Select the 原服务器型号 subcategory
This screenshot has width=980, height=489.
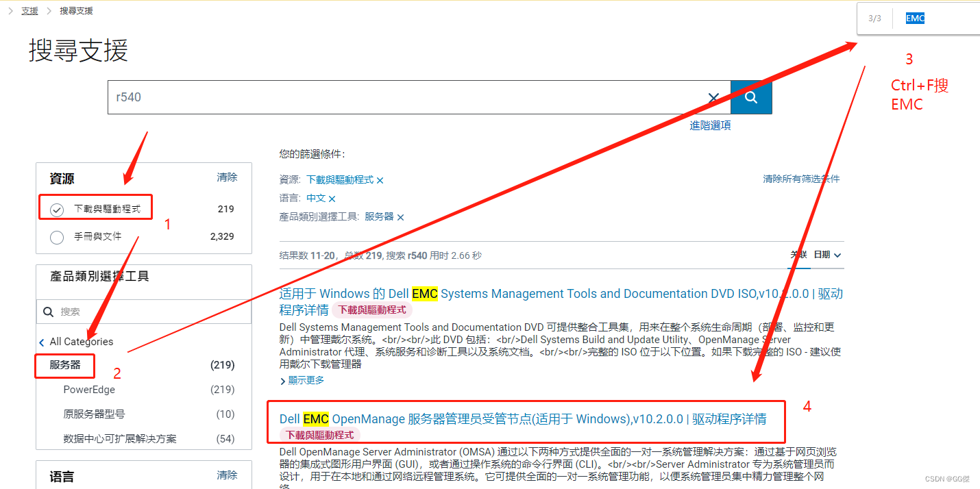point(94,414)
